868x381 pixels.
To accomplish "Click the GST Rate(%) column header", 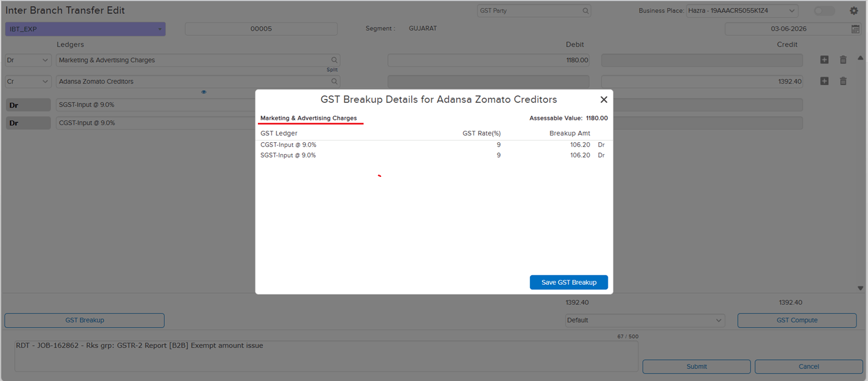I will (482, 133).
